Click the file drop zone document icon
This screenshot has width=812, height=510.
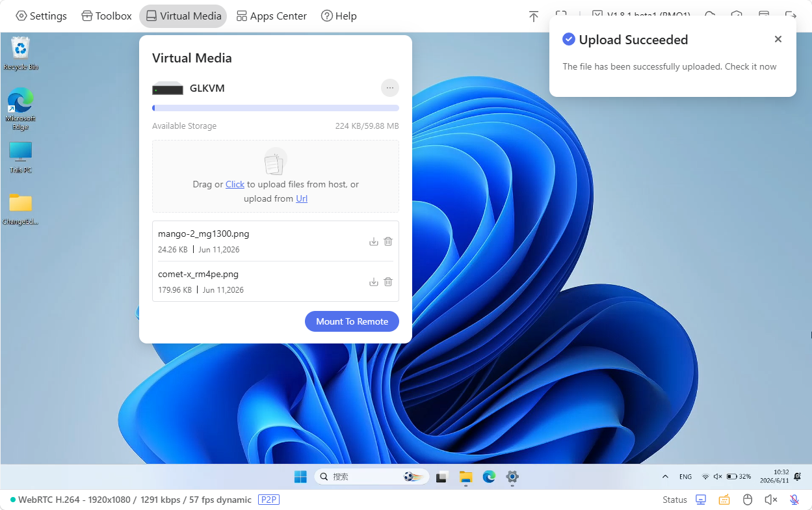pyautogui.click(x=275, y=161)
